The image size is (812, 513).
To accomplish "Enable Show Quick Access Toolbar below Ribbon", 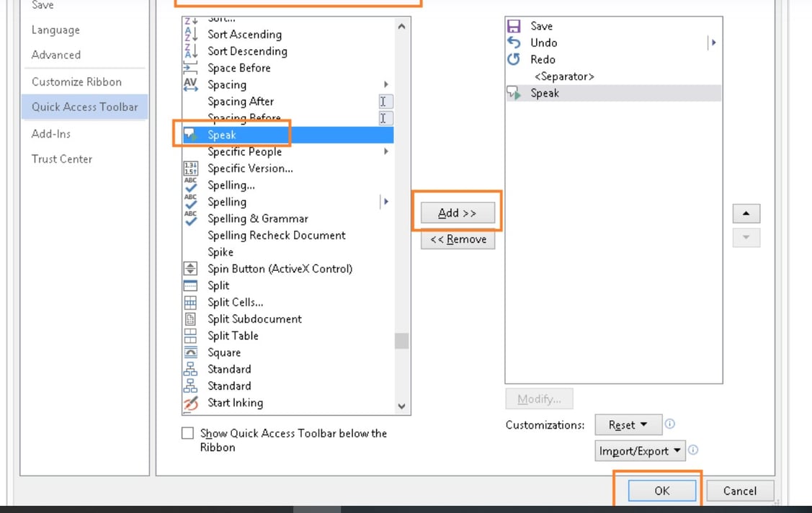I will point(188,433).
